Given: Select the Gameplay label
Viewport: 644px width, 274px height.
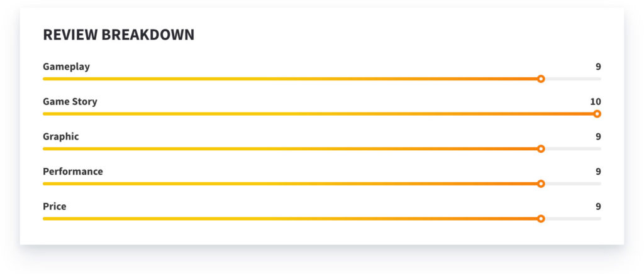Looking at the screenshot, I should pos(66,67).
